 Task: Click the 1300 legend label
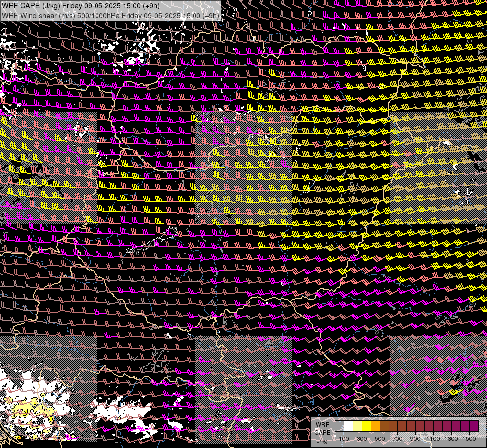coord(451,439)
